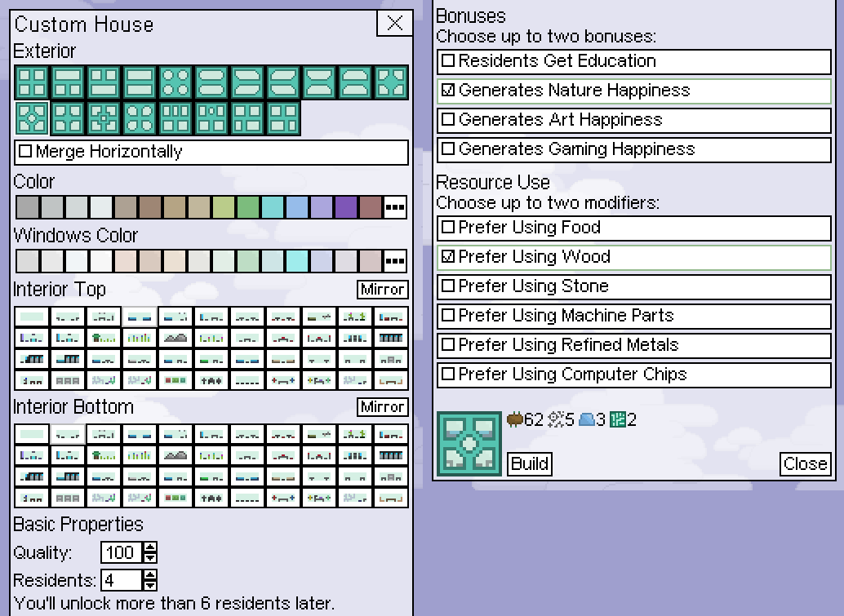Pick the hourglass-shaped window exterior style
The width and height of the screenshot is (844, 616).
pos(319,82)
